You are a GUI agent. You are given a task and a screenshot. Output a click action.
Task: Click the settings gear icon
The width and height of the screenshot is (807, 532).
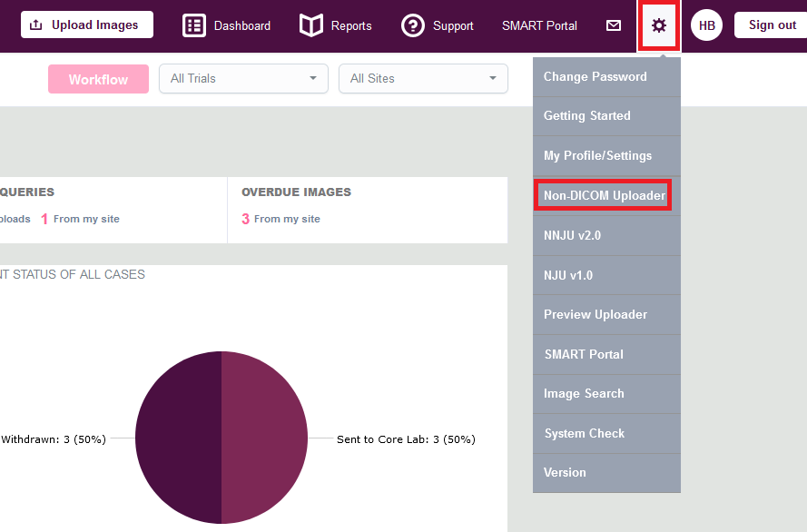659,25
